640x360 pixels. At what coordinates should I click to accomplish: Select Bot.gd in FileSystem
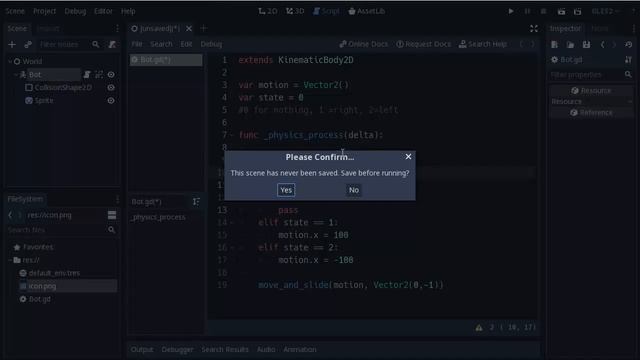(40, 299)
